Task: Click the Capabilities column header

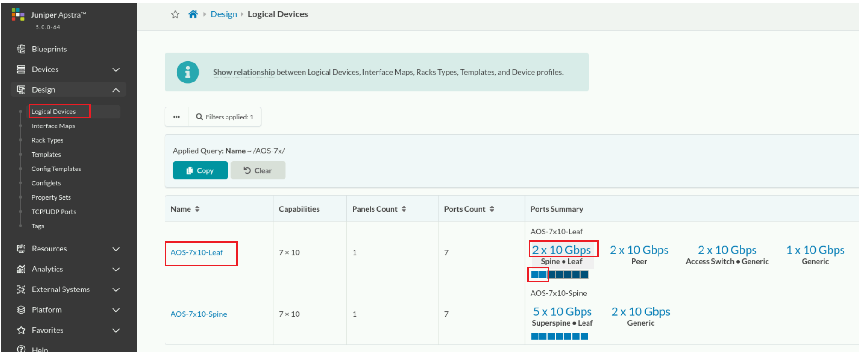Action: tap(299, 209)
